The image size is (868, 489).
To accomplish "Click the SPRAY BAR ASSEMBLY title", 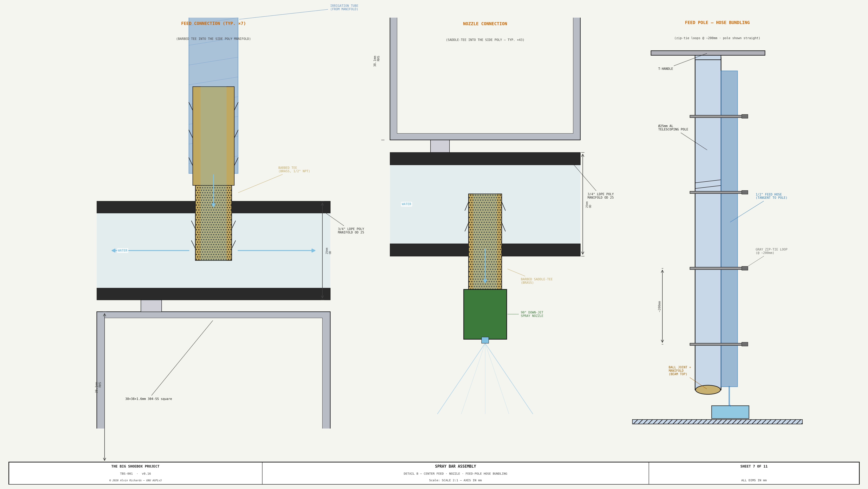I will pyautogui.click(x=455, y=466).
